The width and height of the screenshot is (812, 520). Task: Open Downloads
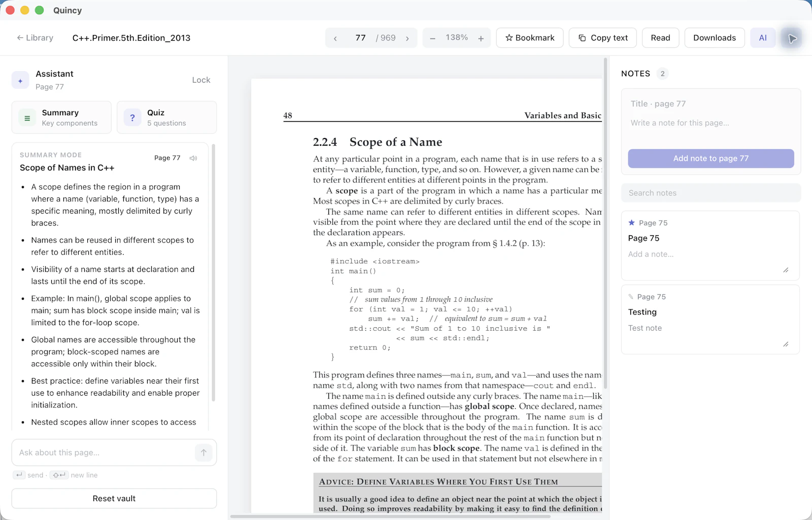coord(715,38)
